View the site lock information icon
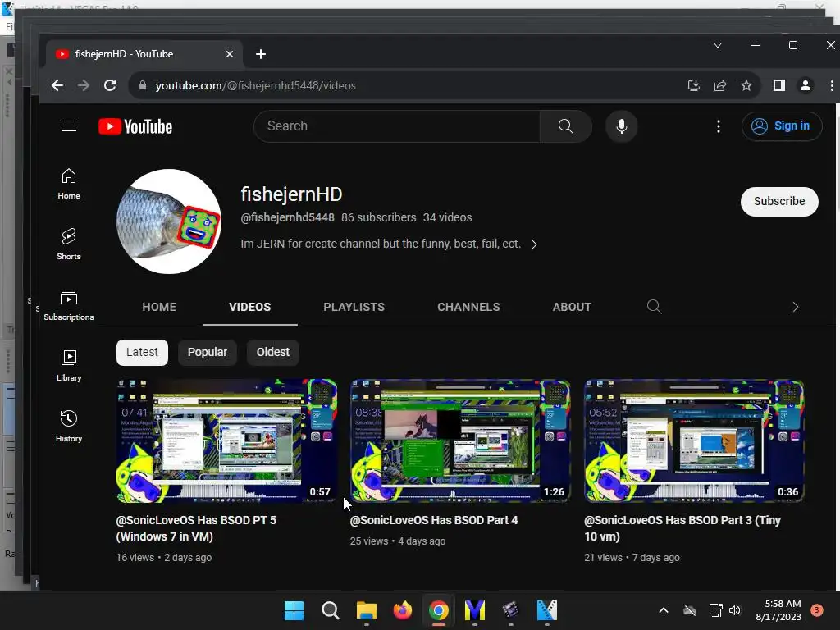840x630 pixels. pyautogui.click(x=143, y=85)
